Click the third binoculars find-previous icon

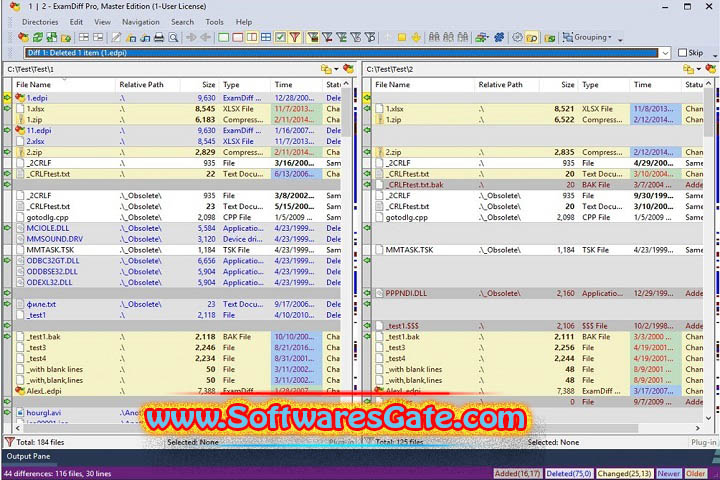(463, 37)
